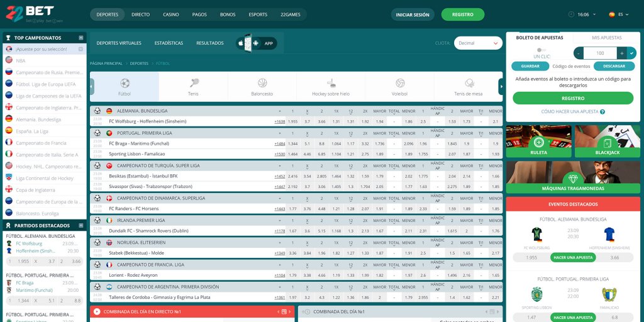
Task: Go to the Deportes menu
Action: pos(107,14)
